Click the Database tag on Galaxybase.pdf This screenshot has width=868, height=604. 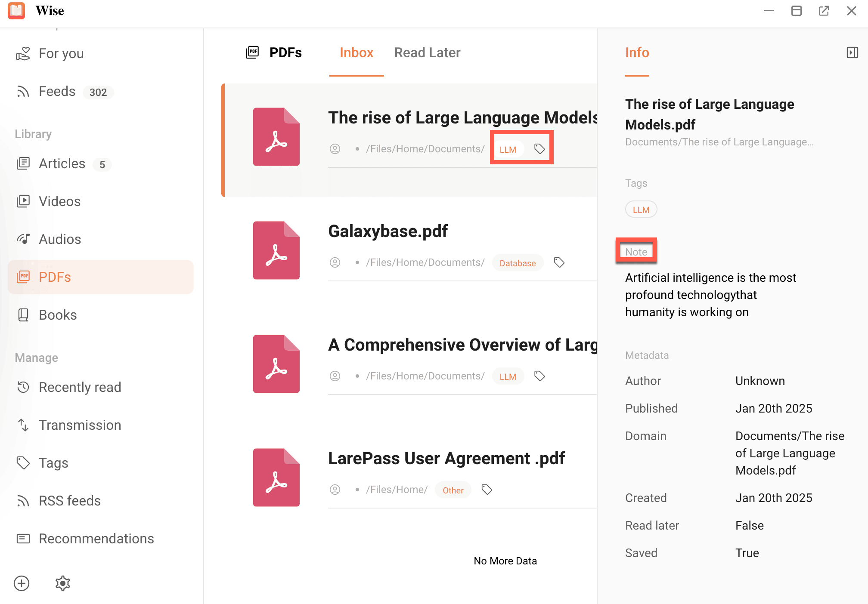[x=518, y=262]
